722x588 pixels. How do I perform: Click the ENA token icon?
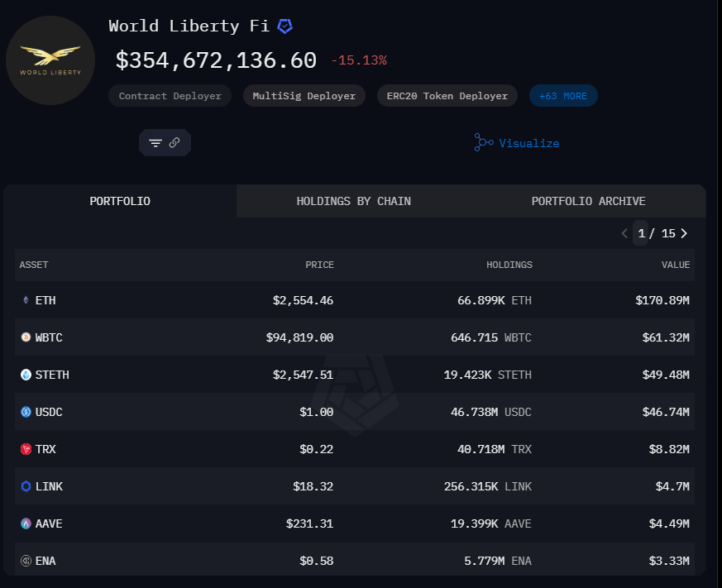(26, 561)
